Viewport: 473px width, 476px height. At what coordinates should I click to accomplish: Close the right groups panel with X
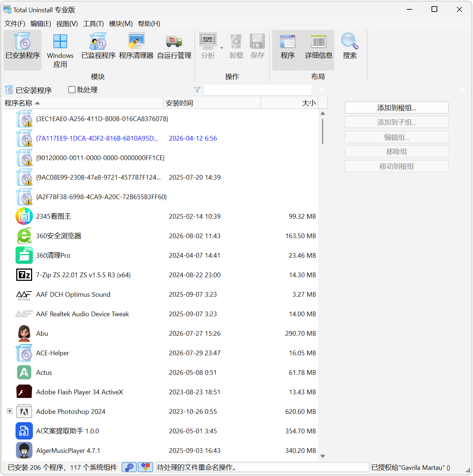(x=463, y=90)
